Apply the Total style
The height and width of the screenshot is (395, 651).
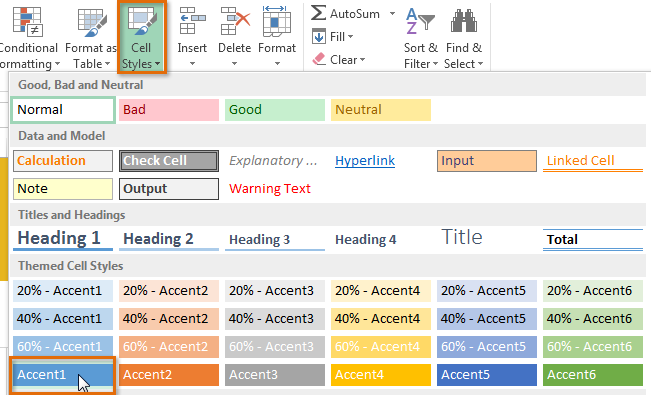593,239
